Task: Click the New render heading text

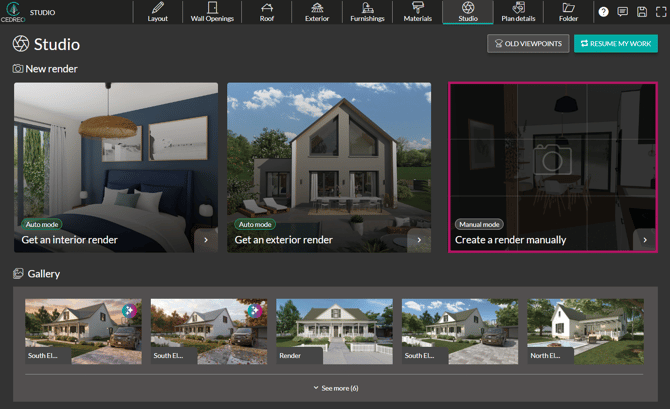Action: pos(51,69)
